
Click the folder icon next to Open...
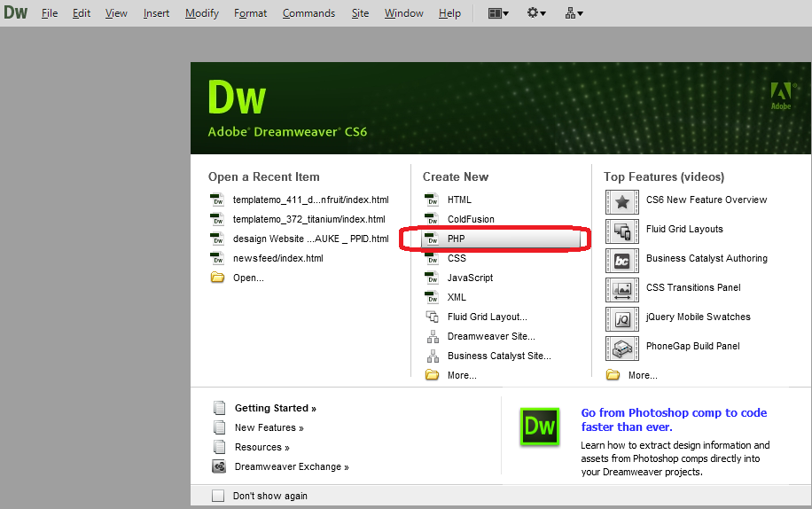tap(217, 278)
